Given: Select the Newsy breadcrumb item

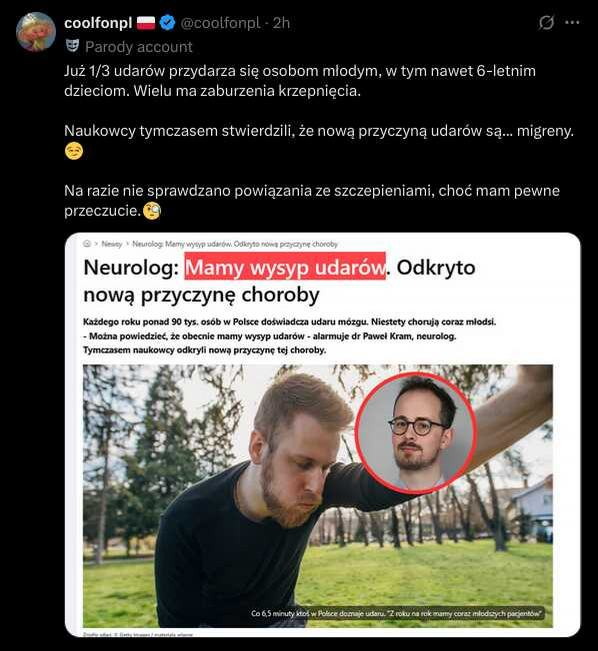Looking at the screenshot, I should tap(112, 244).
